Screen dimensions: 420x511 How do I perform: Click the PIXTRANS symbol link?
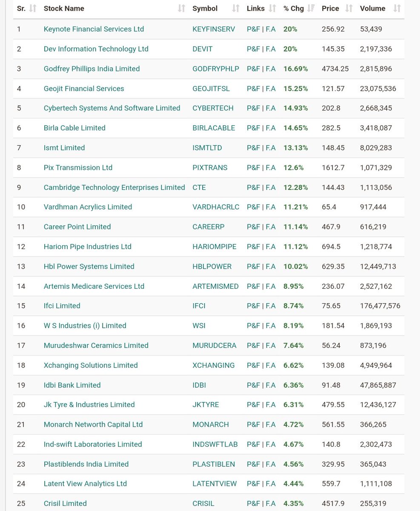point(210,168)
